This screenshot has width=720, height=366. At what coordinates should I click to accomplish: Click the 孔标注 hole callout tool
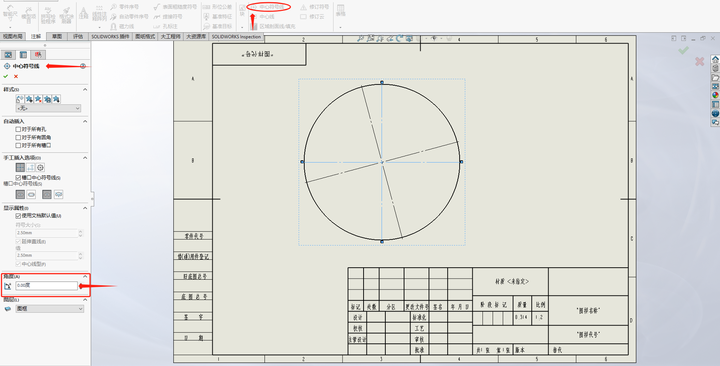pyautogui.click(x=165, y=27)
